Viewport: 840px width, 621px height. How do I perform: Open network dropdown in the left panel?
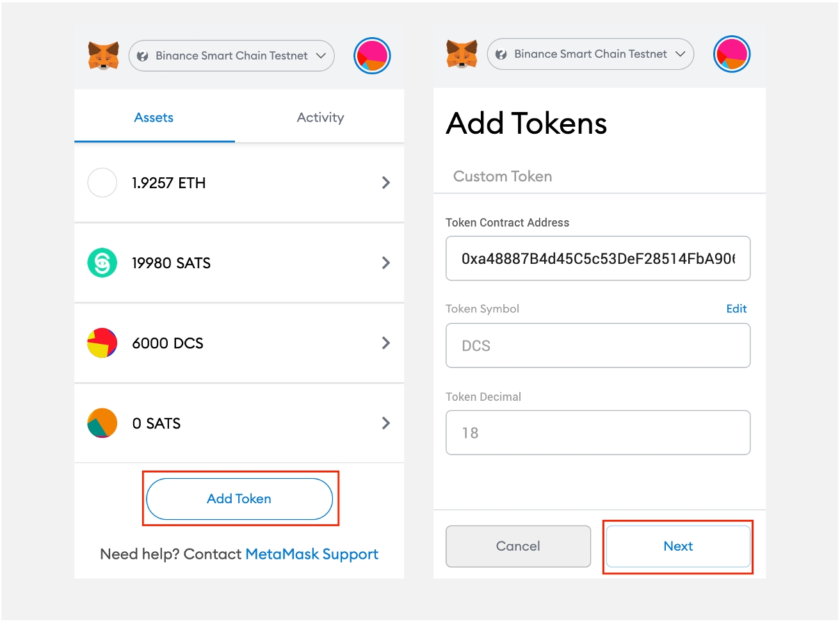tap(232, 56)
